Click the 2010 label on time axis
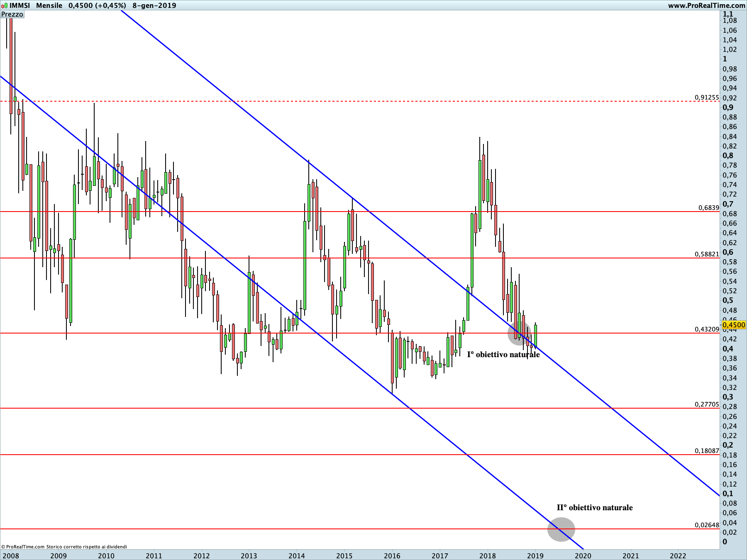747x560 pixels. click(106, 556)
